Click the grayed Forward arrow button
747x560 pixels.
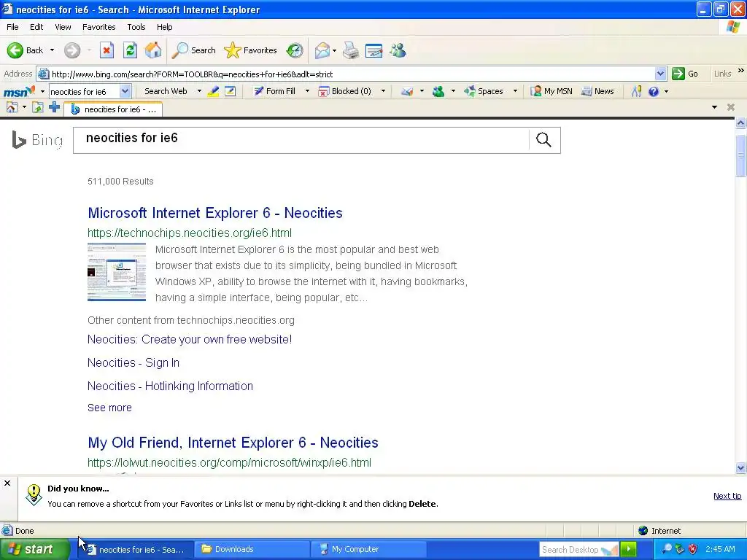pos(72,50)
